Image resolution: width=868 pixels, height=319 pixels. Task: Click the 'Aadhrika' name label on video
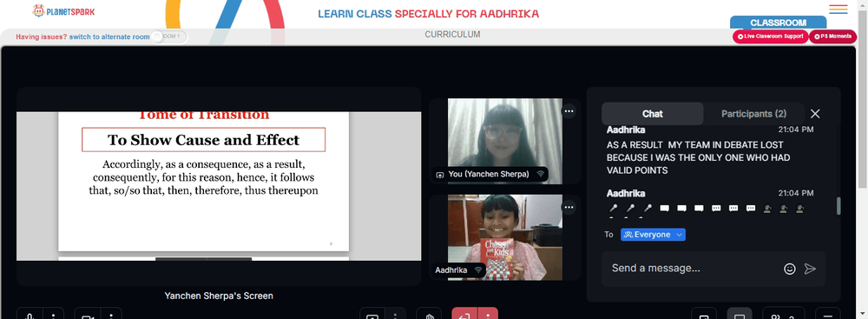451,270
